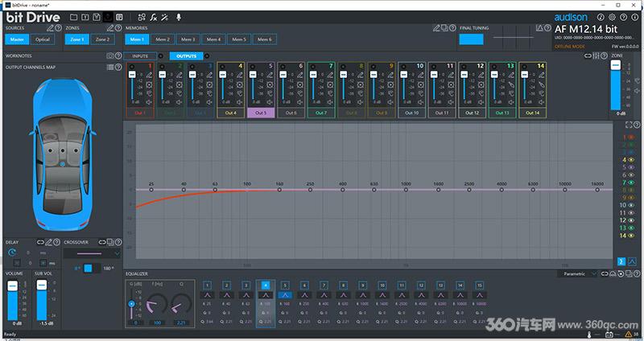The height and width of the screenshot is (341, 644).
Task: Select output channel Out 5 label
Action: (x=261, y=113)
